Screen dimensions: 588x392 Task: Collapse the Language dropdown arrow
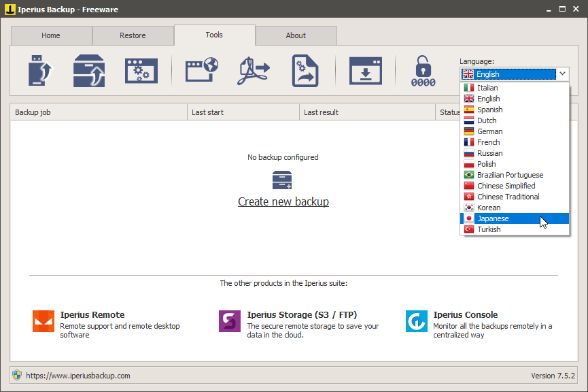[x=562, y=74]
